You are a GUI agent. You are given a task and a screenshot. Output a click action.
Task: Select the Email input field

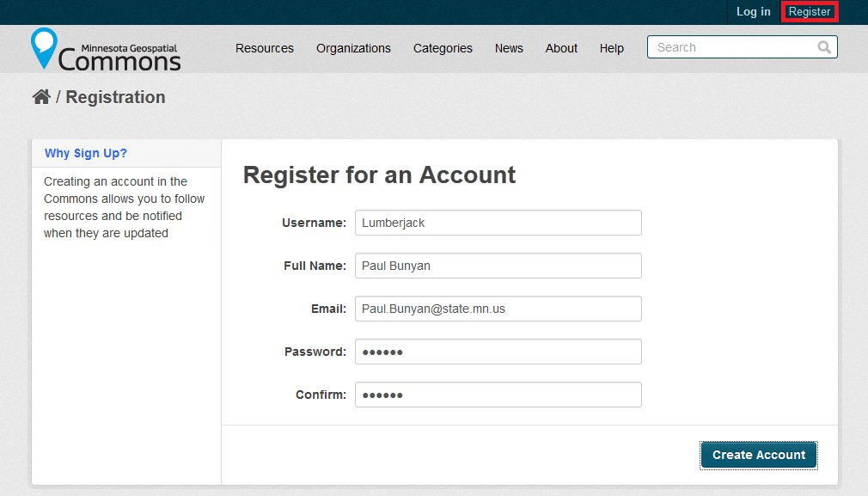coord(498,309)
